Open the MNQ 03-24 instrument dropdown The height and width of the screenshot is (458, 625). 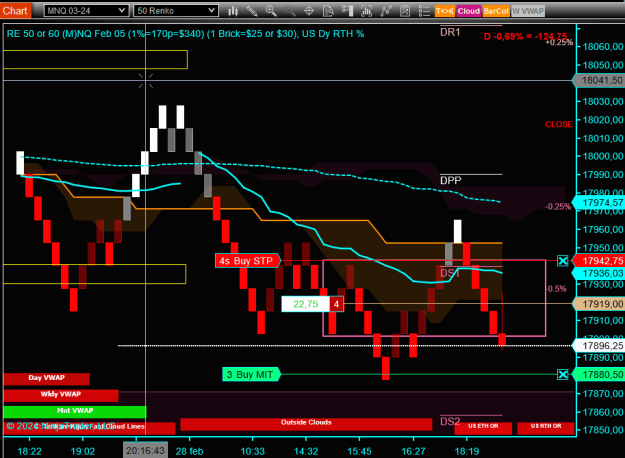(86, 11)
